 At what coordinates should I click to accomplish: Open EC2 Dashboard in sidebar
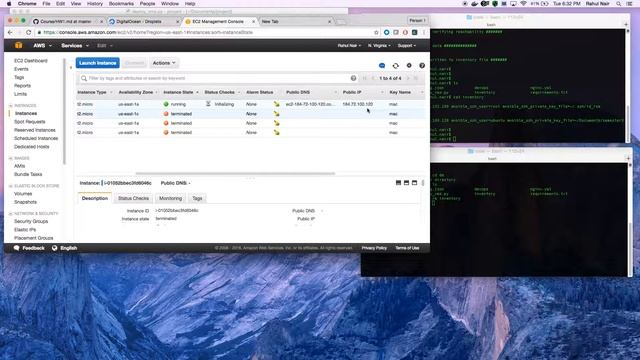(31, 60)
